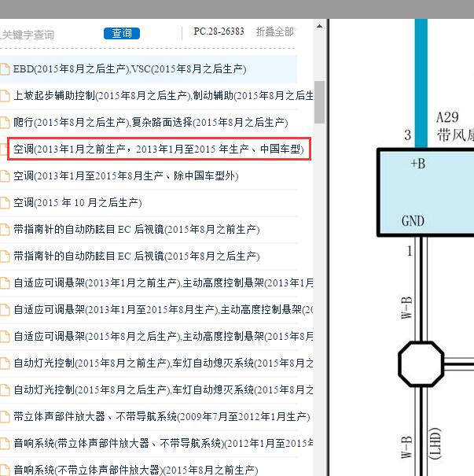Open 自适应可调悬架(2013年1月至2015年8月生产) entry

point(164,309)
